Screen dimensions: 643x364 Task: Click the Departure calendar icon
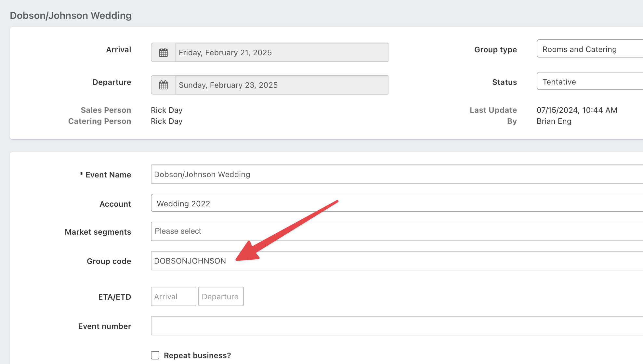(x=163, y=85)
